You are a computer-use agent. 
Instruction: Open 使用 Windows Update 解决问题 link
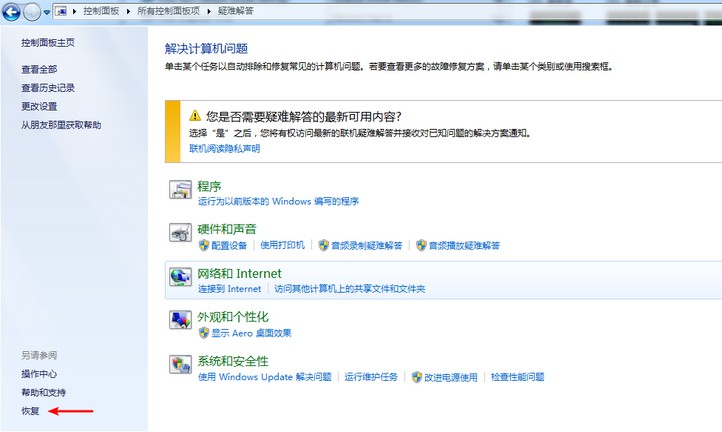(265, 377)
